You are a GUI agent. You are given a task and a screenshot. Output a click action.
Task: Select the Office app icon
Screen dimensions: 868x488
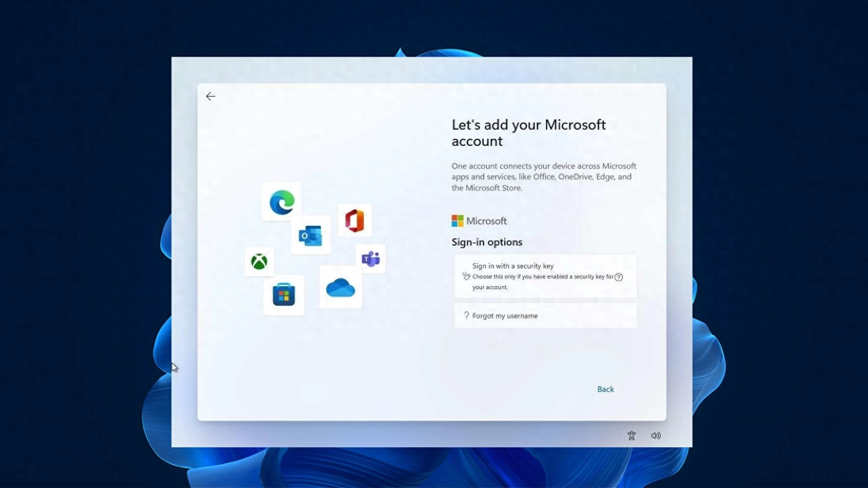(355, 220)
